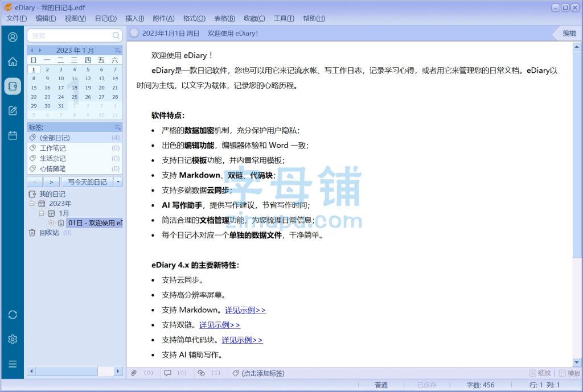Open the 日记(D) menu
This screenshot has height=392, width=583.
pyautogui.click(x=106, y=18)
